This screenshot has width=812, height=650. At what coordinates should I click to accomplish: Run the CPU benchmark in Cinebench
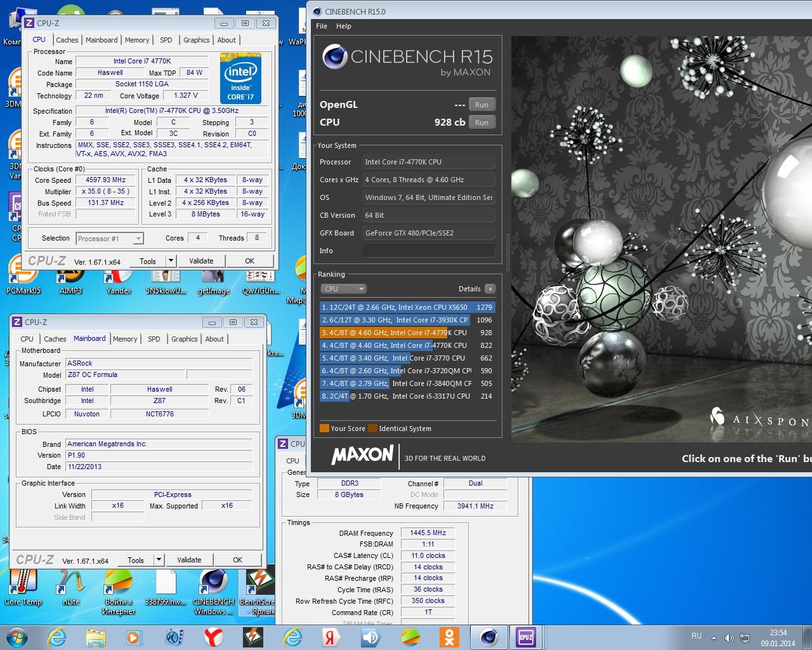481,123
